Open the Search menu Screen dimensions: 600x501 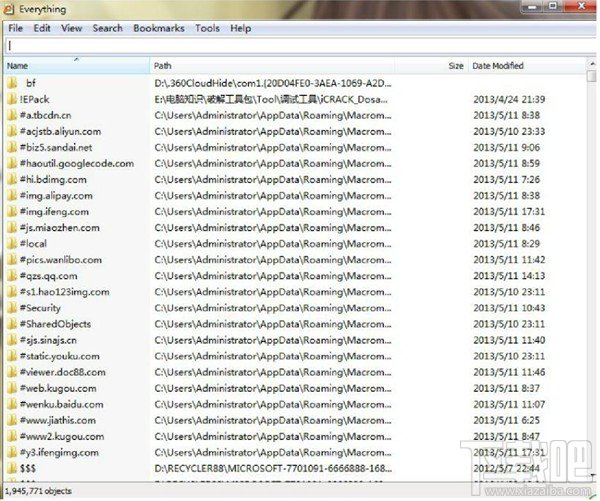[108, 28]
